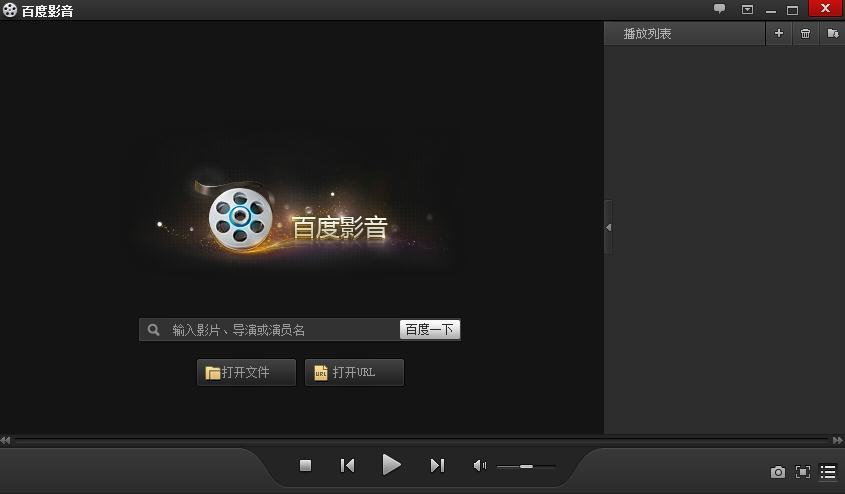Click the 打开URL button

tap(354, 372)
